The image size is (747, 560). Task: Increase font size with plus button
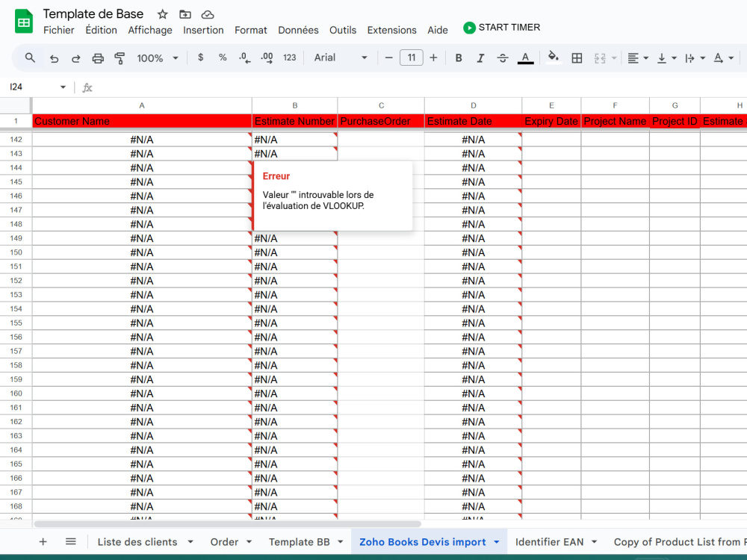(433, 57)
